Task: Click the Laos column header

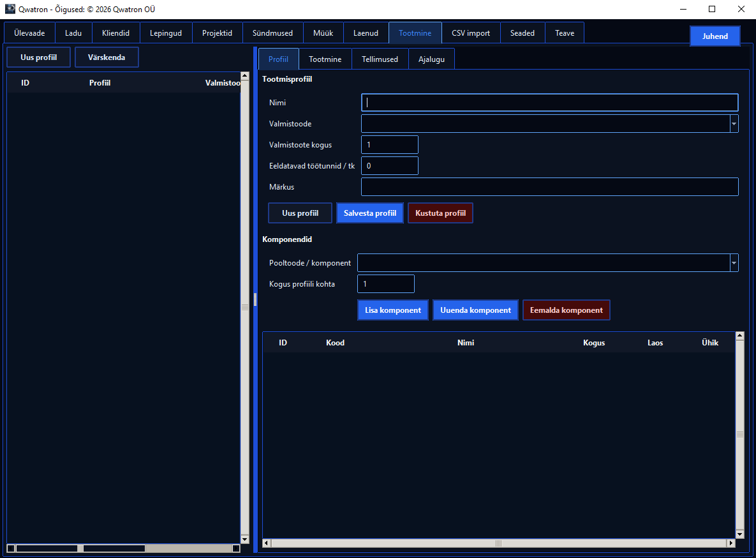Action: pos(655,343)
